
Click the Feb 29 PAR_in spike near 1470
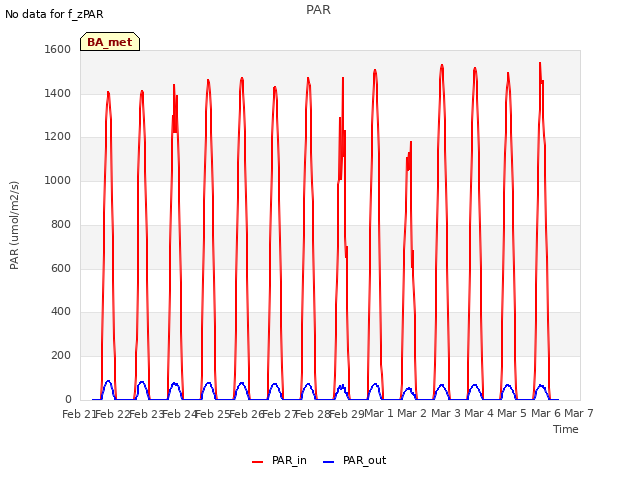(343, 78)
